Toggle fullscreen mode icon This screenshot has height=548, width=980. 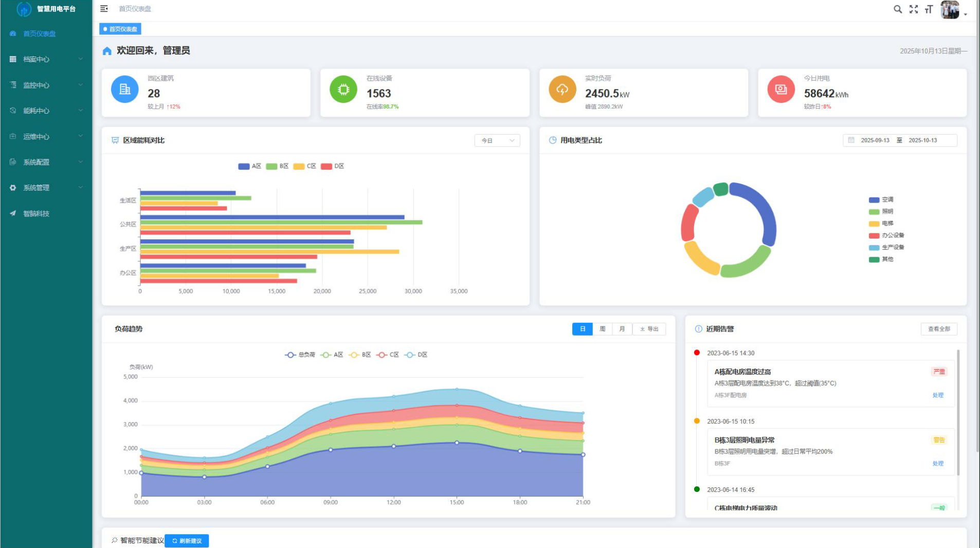point(914,9)
